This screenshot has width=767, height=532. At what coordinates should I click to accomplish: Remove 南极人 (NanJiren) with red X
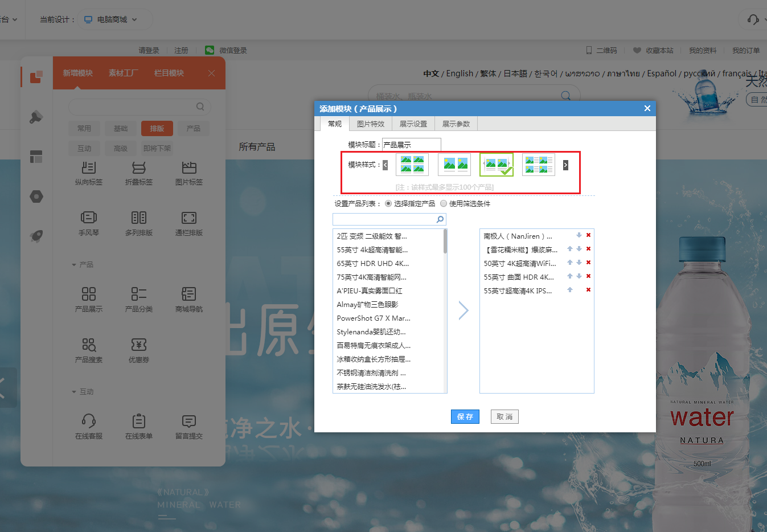click(x=588, y=235)
